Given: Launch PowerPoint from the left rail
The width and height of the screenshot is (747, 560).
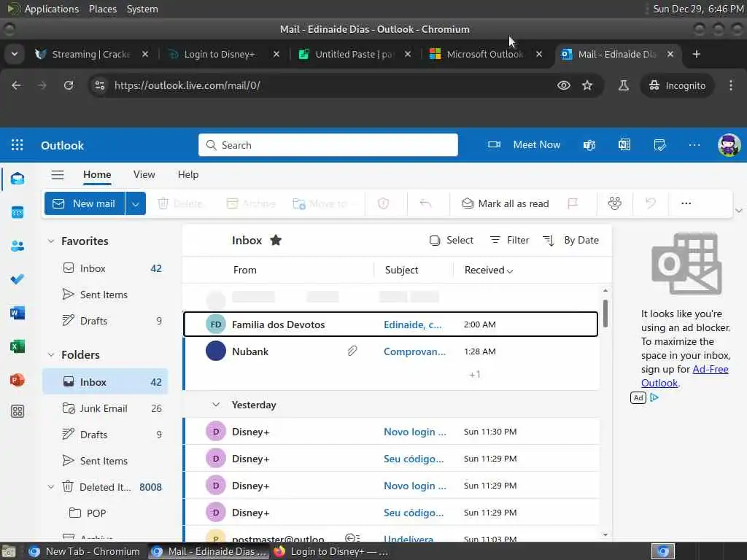Looking at the screenshot, I should tap(18, 380).
